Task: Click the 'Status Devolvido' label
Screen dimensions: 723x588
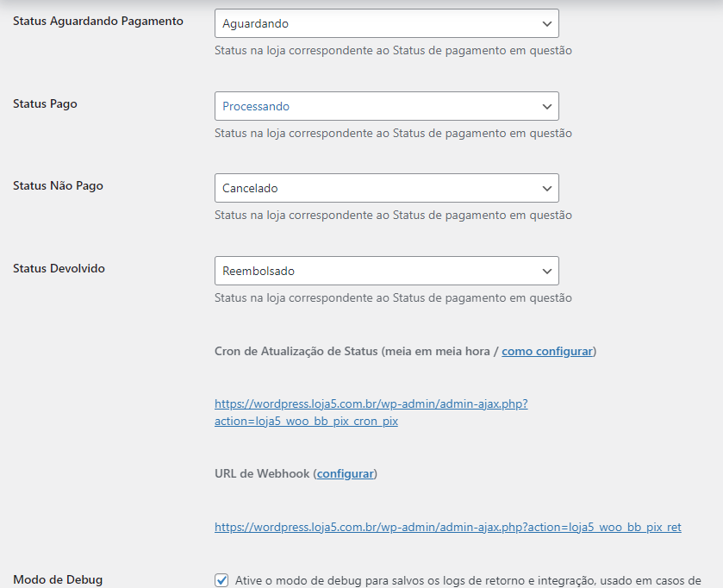Action: click(x=59, y=268)
